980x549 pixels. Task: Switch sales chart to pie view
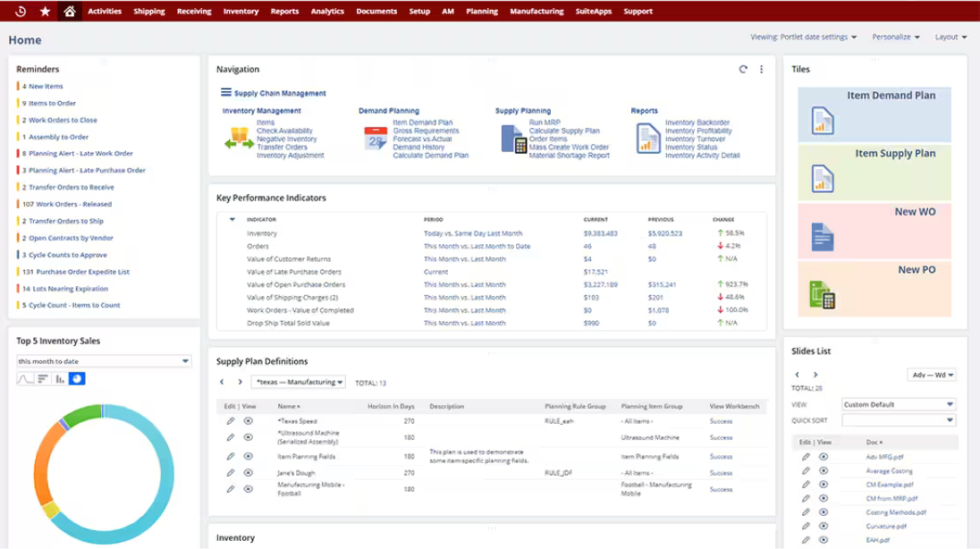click(77, 379)
